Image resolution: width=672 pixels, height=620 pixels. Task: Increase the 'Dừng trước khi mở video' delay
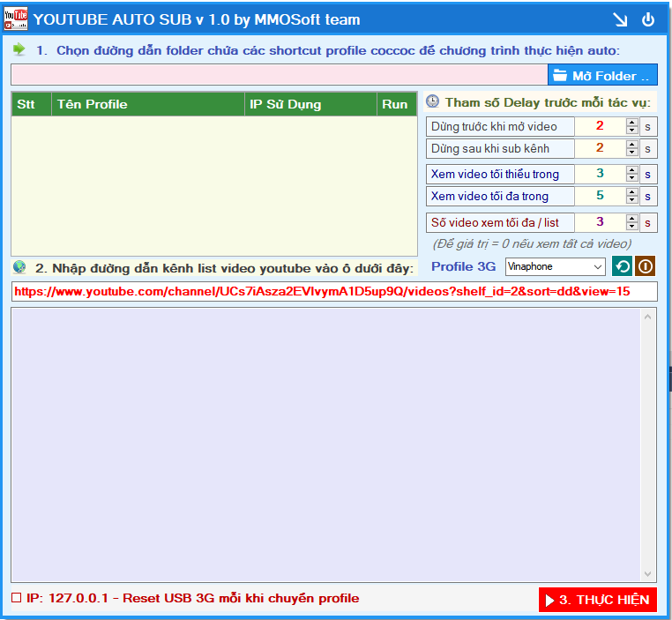pos(631,123)
